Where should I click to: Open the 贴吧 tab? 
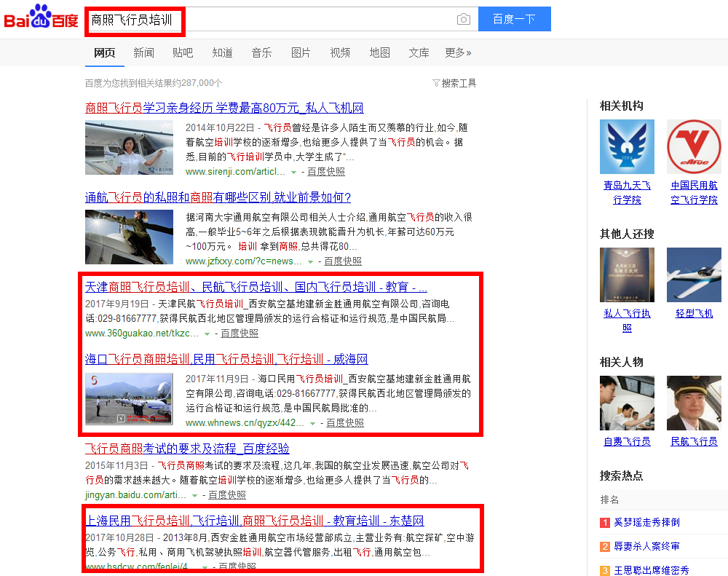[x=183, y=53]
